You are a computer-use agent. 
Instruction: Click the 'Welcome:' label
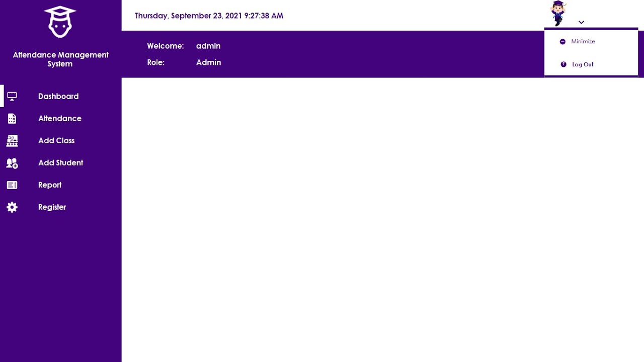165,46
